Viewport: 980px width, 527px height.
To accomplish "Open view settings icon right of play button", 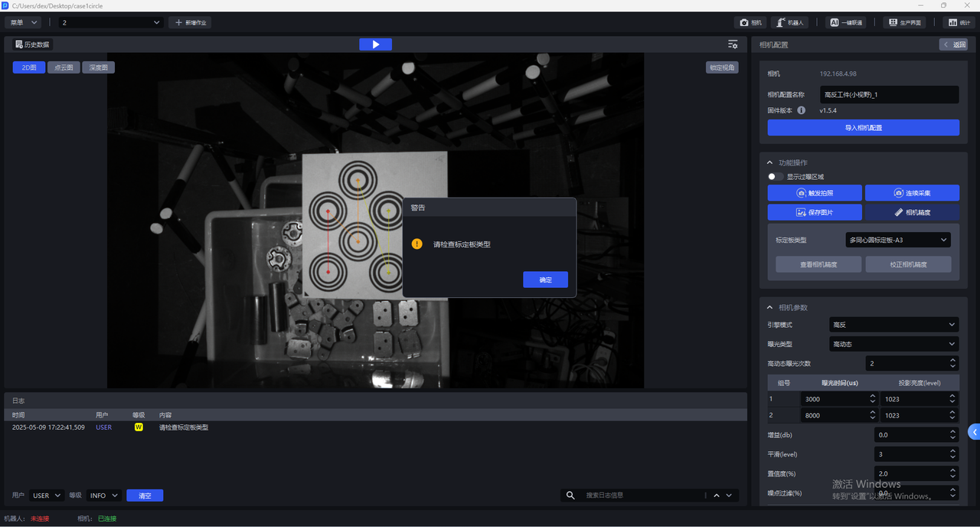I will (733, 44).
